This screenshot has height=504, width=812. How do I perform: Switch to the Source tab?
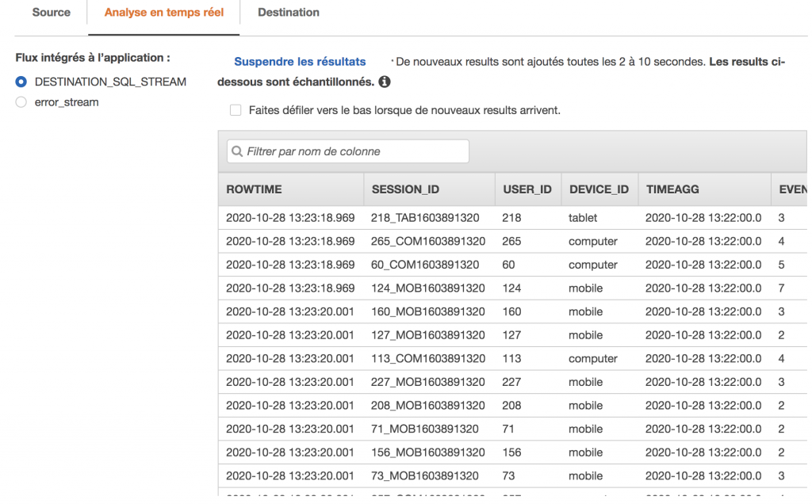coord(51,12)
